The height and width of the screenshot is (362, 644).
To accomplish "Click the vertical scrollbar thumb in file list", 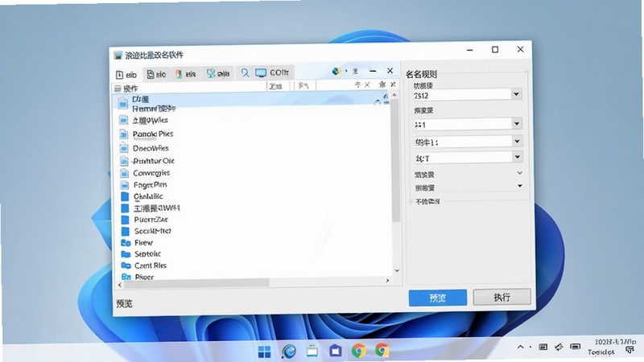I will (395, 161).
